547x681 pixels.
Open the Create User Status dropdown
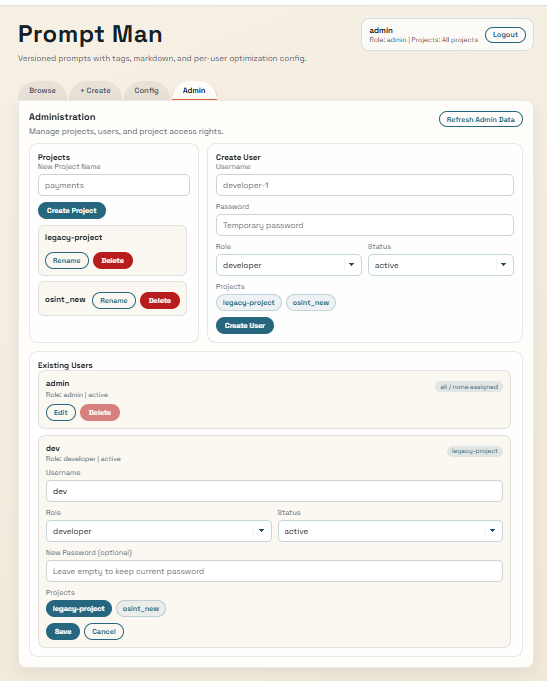coord(441,265)
